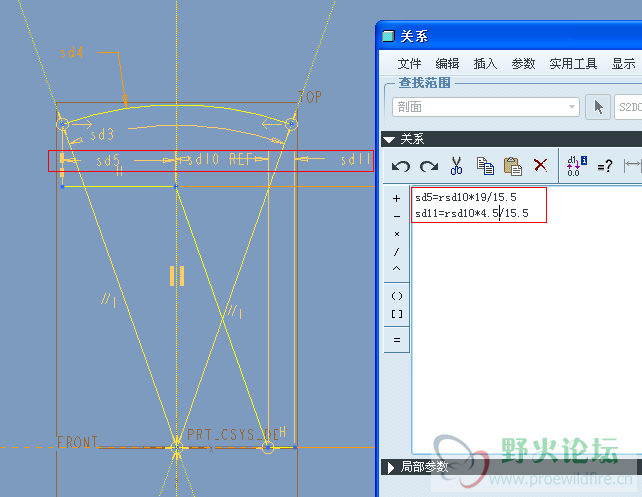Click the S2D name field

tap(628, 107)
